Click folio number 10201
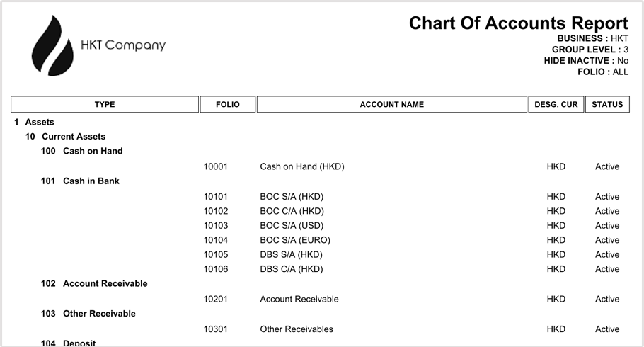Screen dimensions: 644x347 (x=216, y=299)
